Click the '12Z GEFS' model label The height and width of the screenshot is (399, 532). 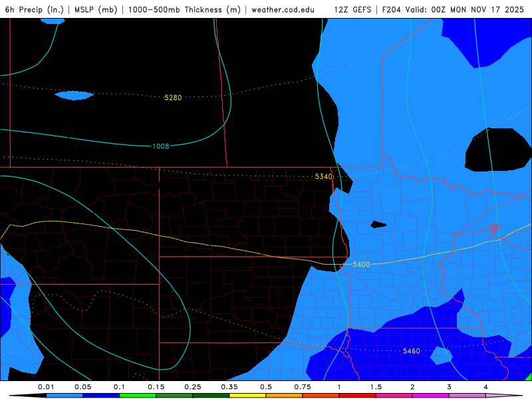tap(352, 9)
